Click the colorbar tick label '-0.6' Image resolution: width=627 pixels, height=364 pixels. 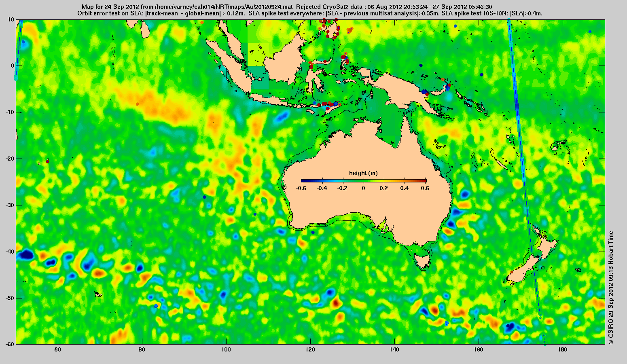click(301, 188)
